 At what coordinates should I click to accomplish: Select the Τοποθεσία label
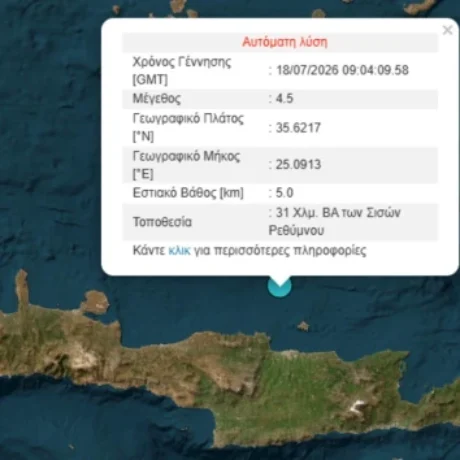162,222
